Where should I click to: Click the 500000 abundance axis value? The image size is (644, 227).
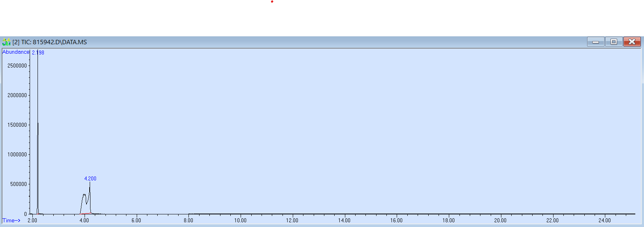19,184
